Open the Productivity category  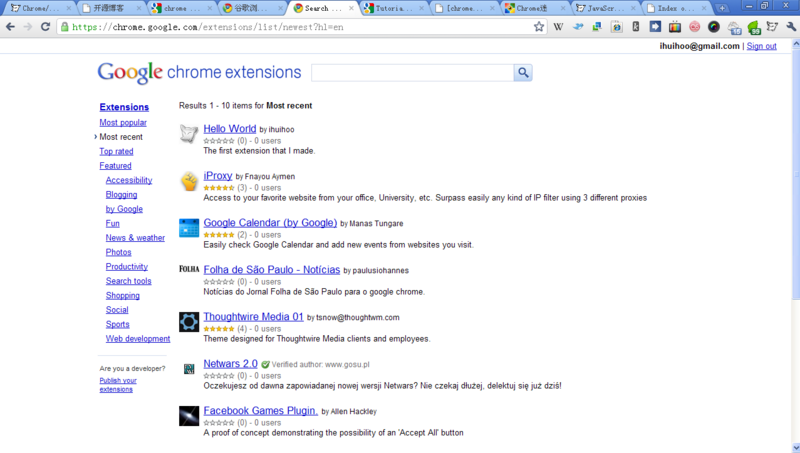point(127,266)
